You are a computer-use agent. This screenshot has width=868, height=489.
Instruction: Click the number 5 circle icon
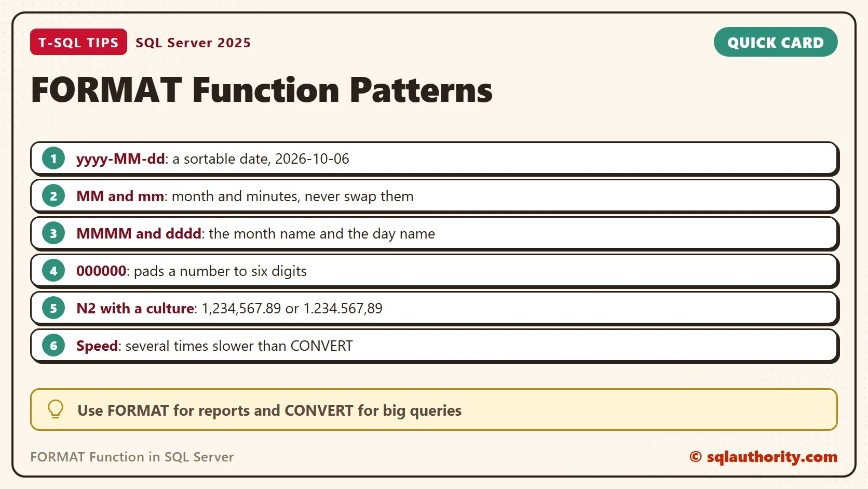pyautogui.click(x=53, y=308)
